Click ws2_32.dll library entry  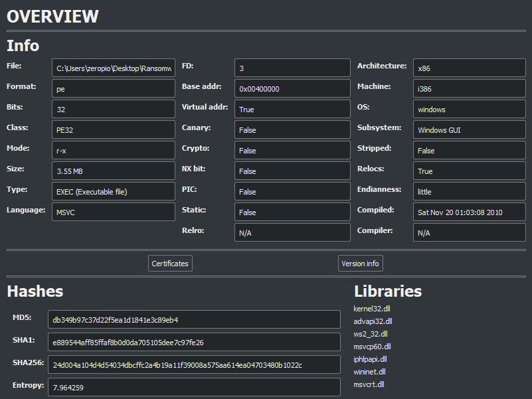coord(371,334)
